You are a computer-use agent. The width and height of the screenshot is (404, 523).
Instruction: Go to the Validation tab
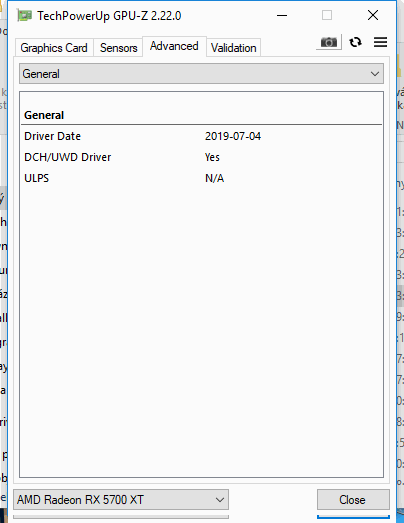click(x=234, y=48)
